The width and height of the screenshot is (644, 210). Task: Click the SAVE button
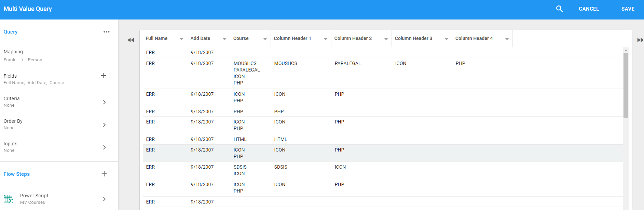click(x=628, y=9)
